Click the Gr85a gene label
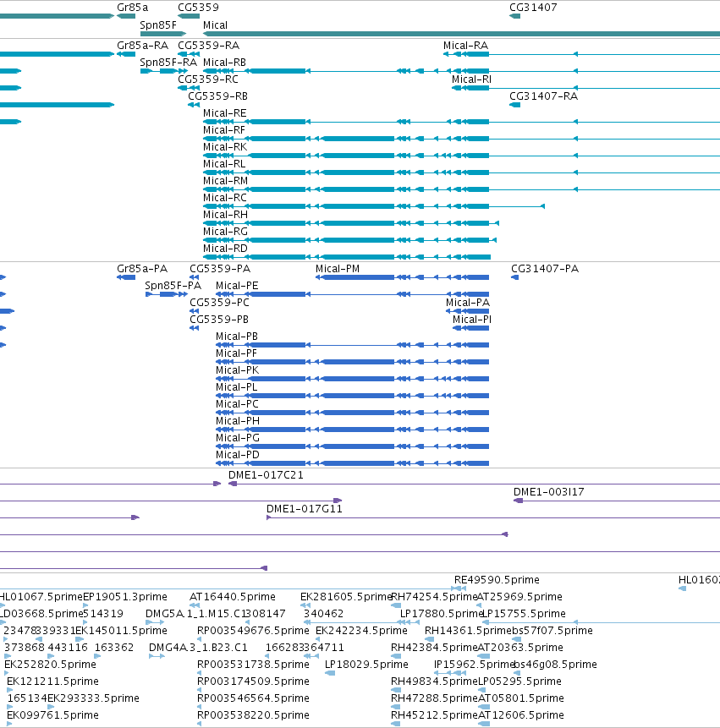Viewport: 720px width, 728px height. click(132, 8)
